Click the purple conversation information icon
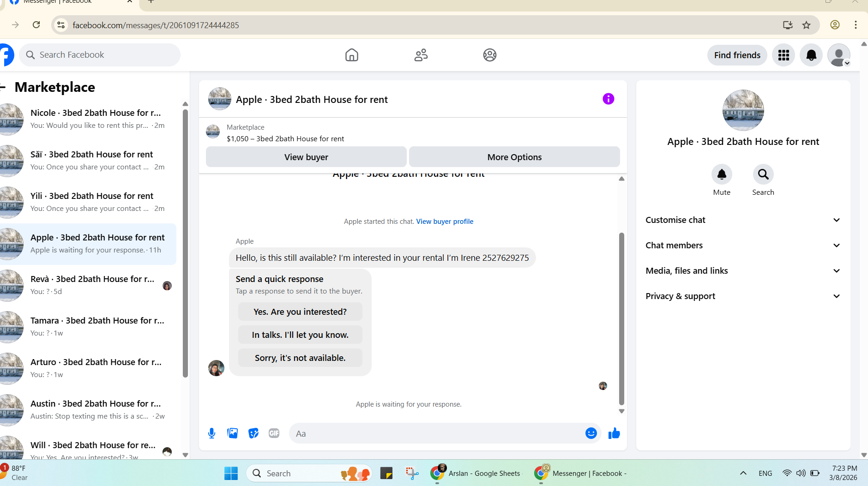This screenshot has width=868, height=486. coord(608,99)
